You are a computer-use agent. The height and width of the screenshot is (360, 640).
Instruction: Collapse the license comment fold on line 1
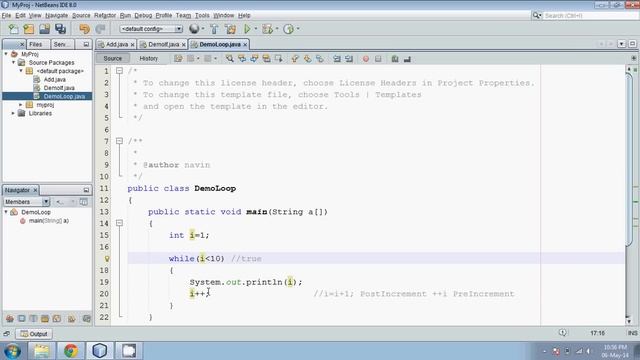(119, 71)
